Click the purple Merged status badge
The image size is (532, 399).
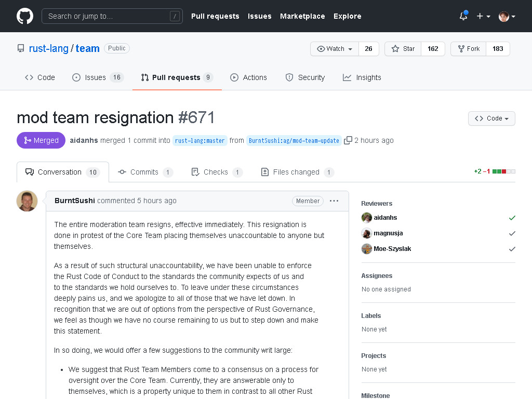(x=41, y=140)
